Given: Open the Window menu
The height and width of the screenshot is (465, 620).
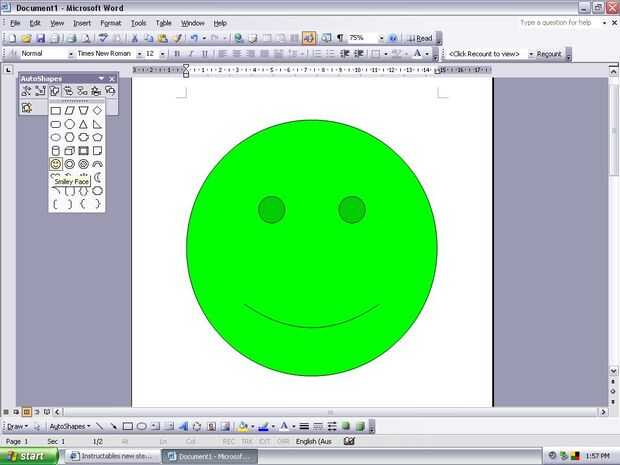Looking at the screenshot, I should 193,23.
